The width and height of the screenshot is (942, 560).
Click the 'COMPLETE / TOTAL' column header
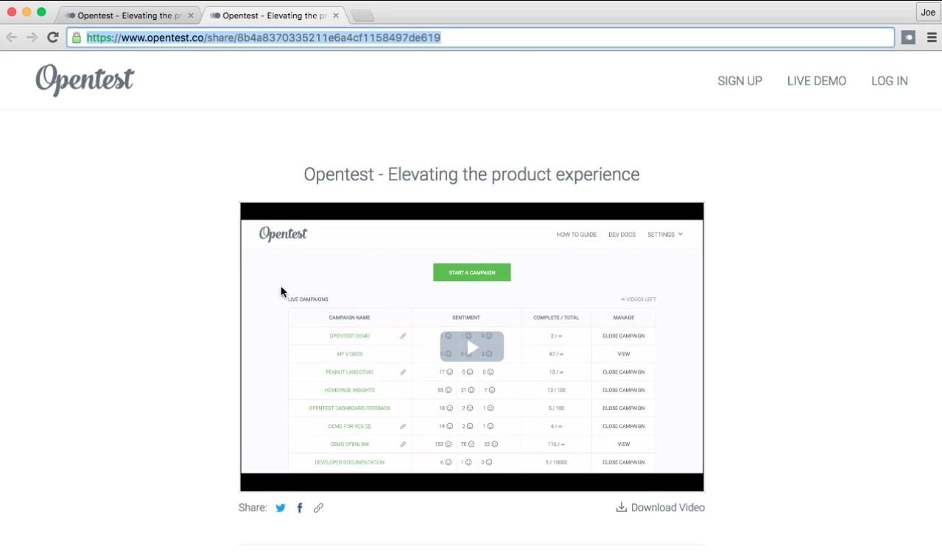point(556,318)
